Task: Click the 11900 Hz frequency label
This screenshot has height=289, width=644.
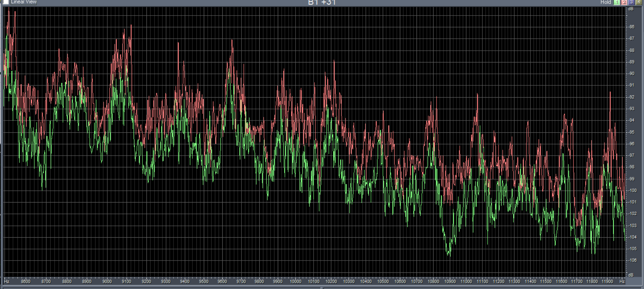Action: (607, 281)
